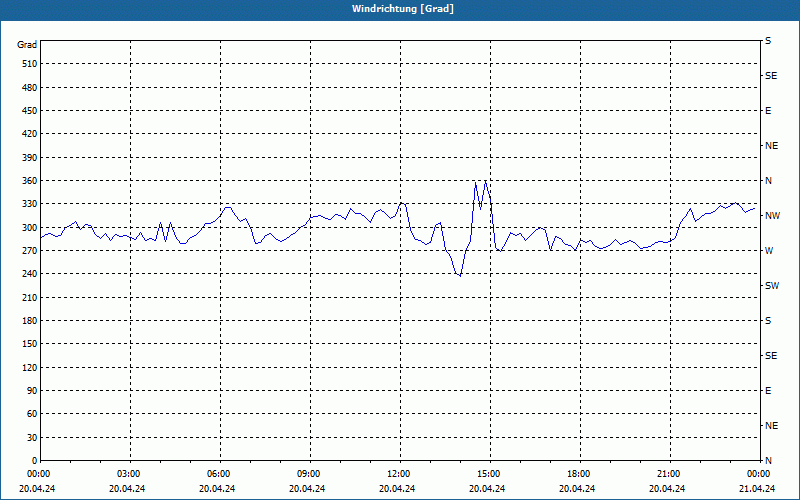Screen dimensions: 800x500
Task: Select the 20.04.24 date under 09:00
Action: tap(307, 489)
